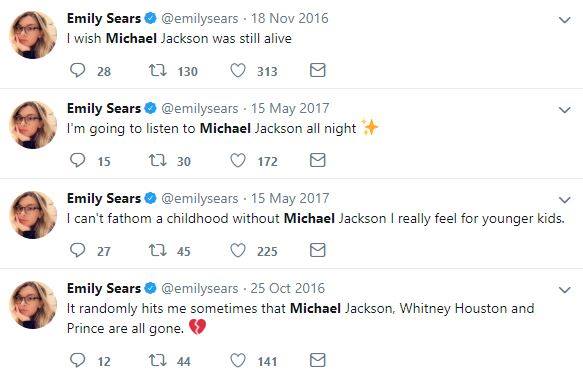Retweet the tweet with 30 retweets

tap(158, 160)
